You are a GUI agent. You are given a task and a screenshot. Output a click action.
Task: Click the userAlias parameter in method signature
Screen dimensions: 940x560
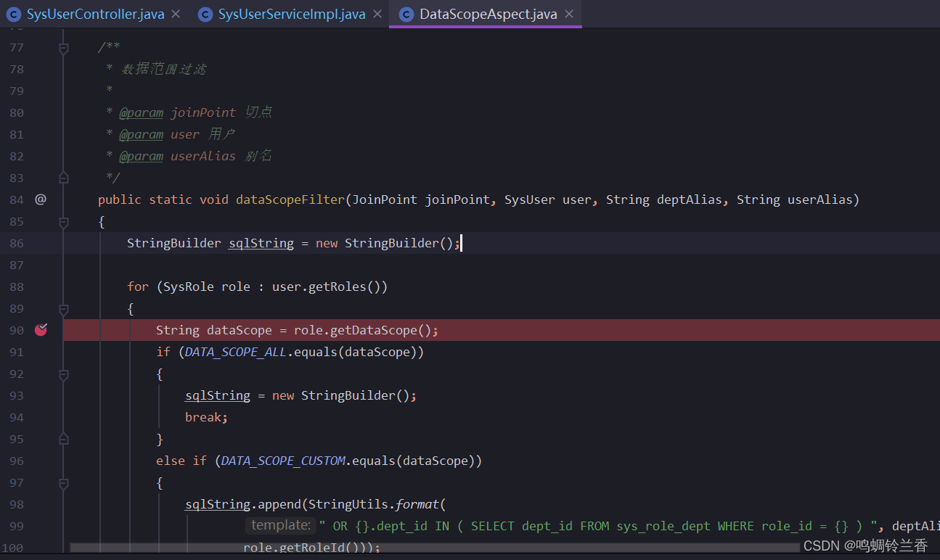coord(820,199)
